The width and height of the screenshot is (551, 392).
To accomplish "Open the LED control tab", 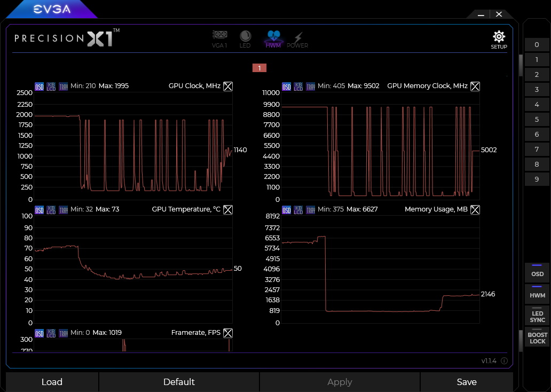I will [x=245, y=38].
